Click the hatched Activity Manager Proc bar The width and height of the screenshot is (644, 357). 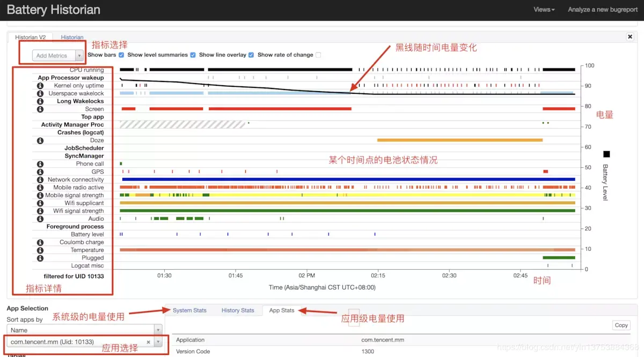pyautogui.click(x=182, y=124)
